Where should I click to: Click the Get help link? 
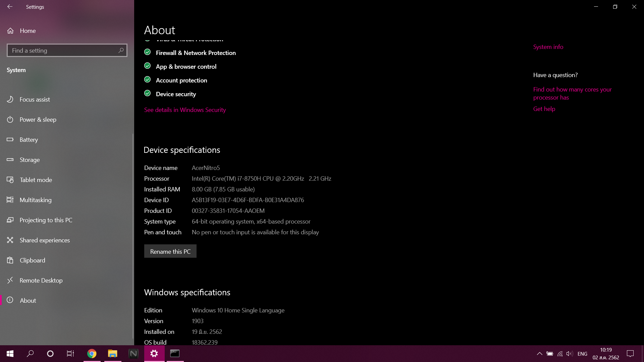tap(544, 109)
